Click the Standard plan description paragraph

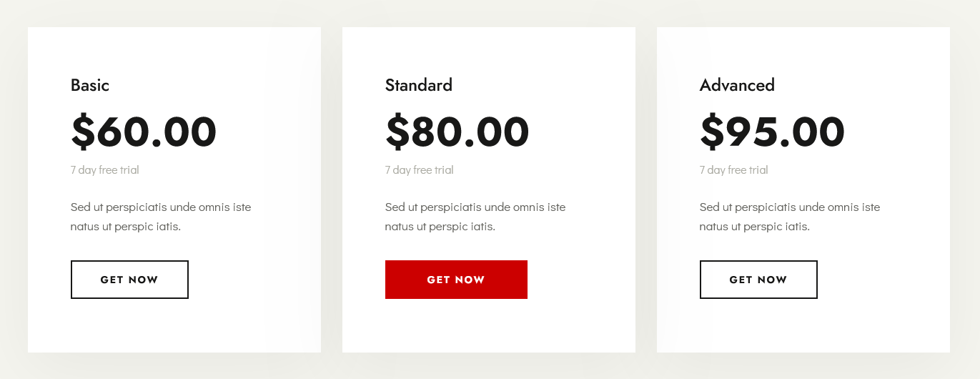[475, 217]
